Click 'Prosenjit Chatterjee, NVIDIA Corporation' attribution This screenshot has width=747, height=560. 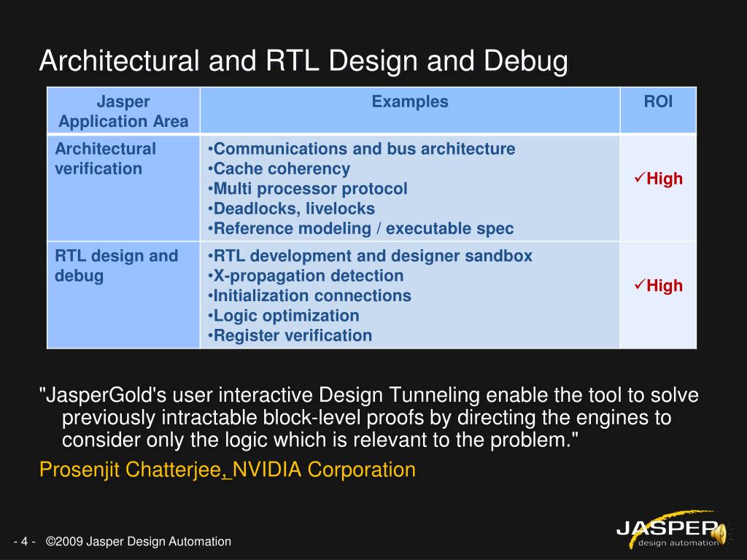pos(228,470)
